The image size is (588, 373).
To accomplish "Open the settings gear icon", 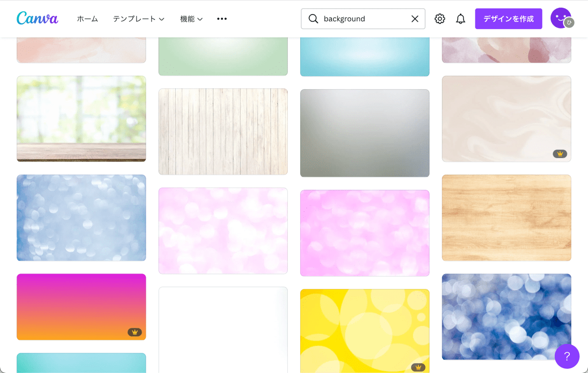I will pyautogui.click(x=440, y=18).
